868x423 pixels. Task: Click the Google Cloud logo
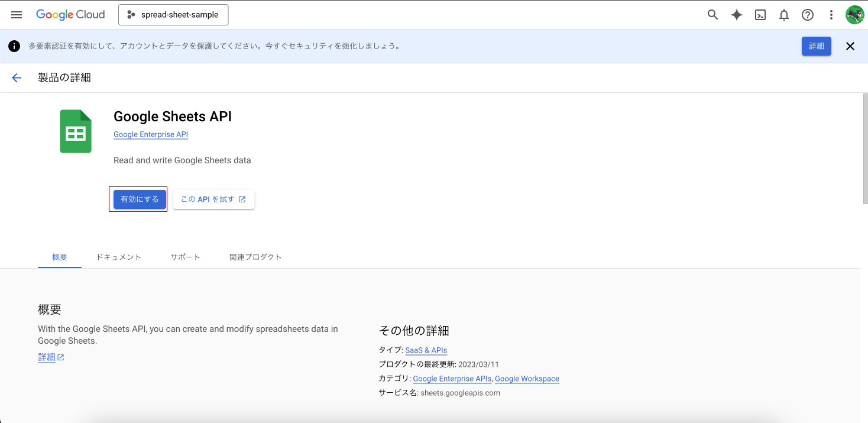coord(70,15)
